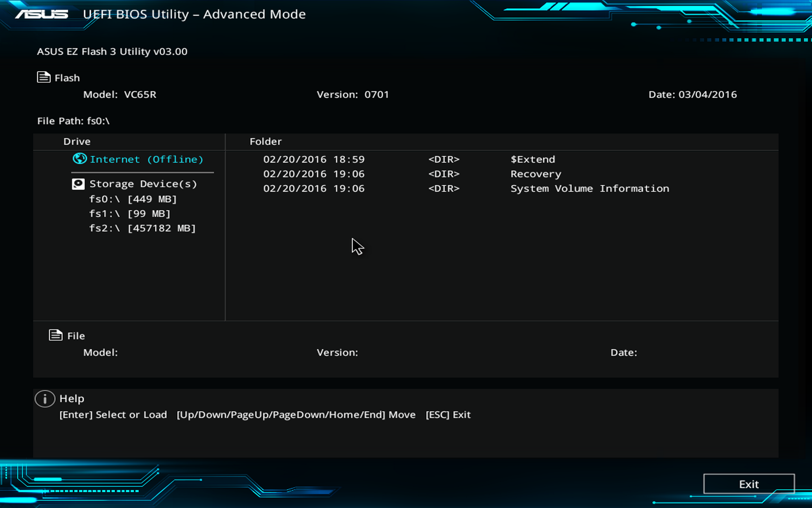Click the Help heading text
The height and width of the screenshot is (508, 812).
(72, 399)
